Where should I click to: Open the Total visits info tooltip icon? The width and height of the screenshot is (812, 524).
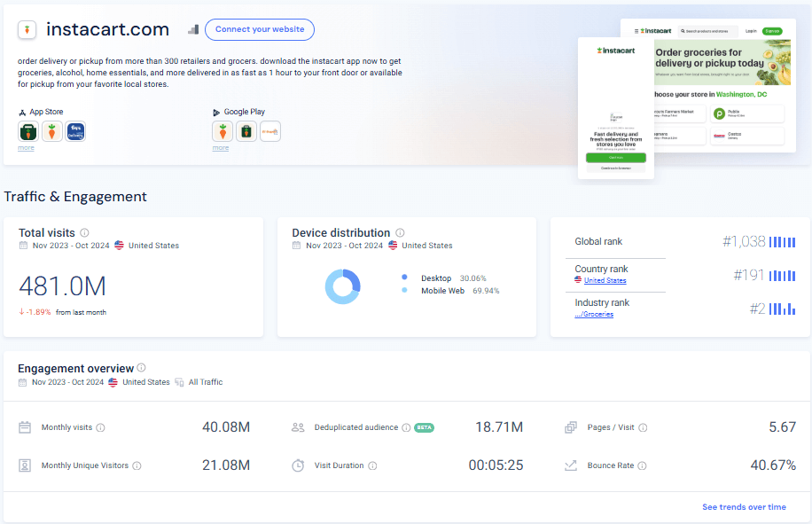(x=84, y=232)
